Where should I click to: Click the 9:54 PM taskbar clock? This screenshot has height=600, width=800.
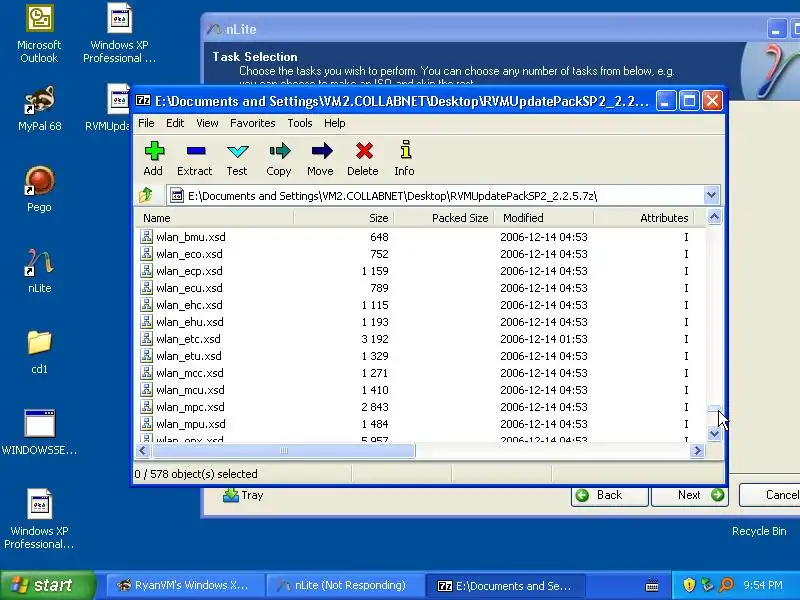[x=763, y=585]
